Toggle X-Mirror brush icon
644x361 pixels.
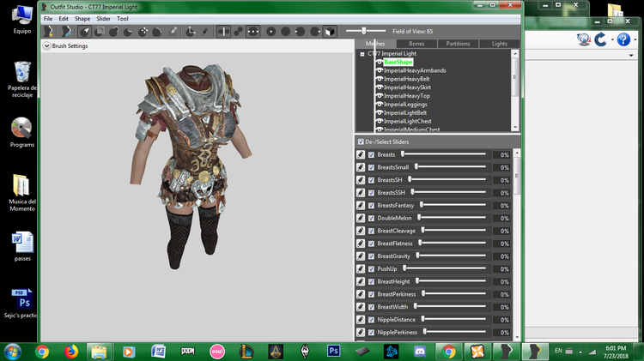[x=223, y=32]
